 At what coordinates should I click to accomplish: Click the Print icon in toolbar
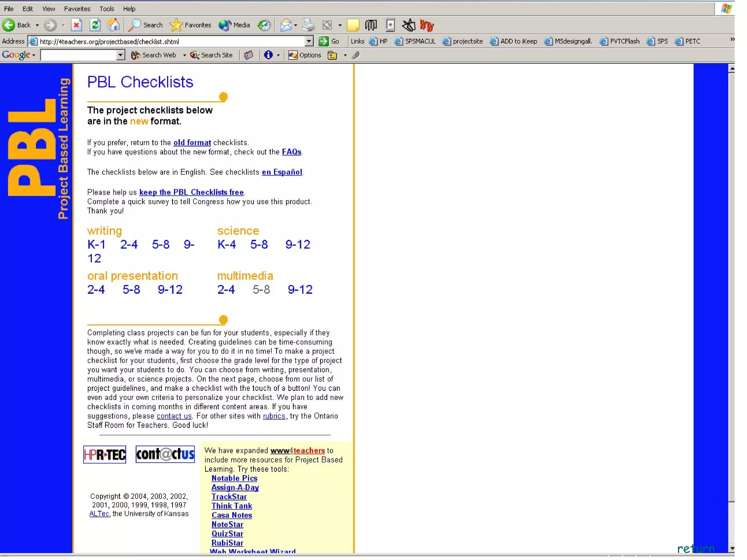tap(309, 25)
